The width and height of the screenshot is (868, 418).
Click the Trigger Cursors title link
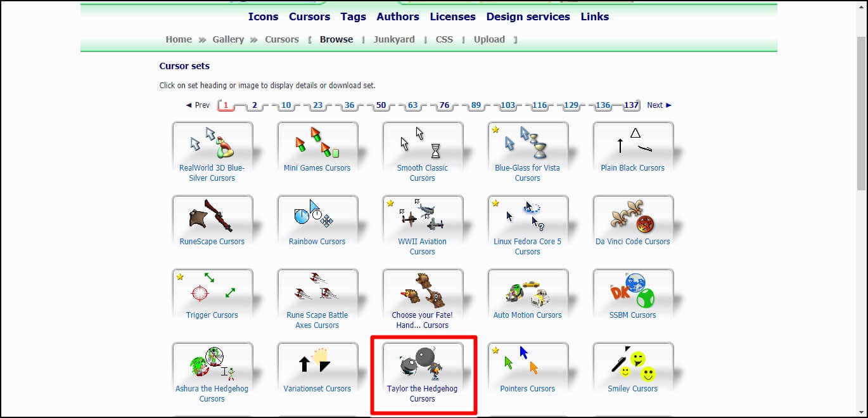[x=212, y=315]
